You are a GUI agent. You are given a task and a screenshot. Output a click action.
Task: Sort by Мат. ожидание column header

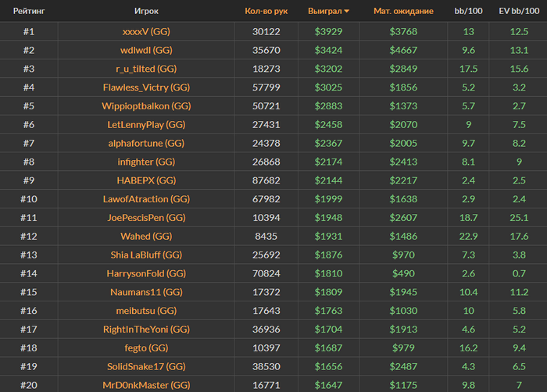click(x=401, y=12)
